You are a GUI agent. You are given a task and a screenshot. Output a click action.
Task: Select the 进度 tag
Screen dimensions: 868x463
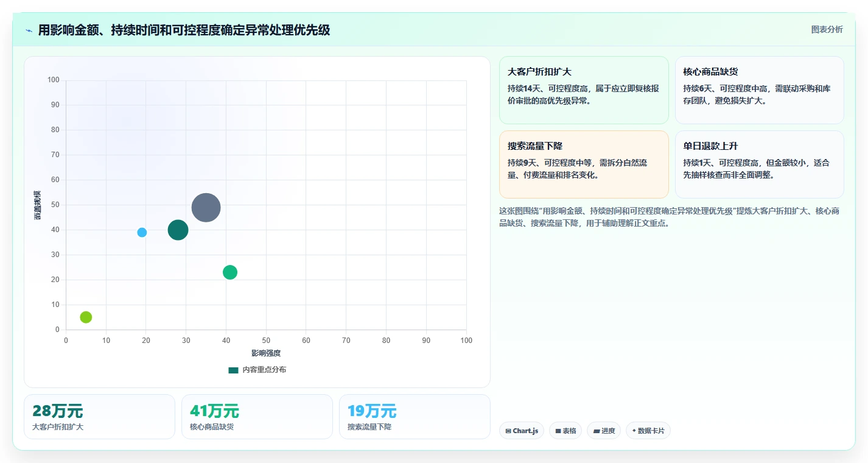(x=604, y=431)
